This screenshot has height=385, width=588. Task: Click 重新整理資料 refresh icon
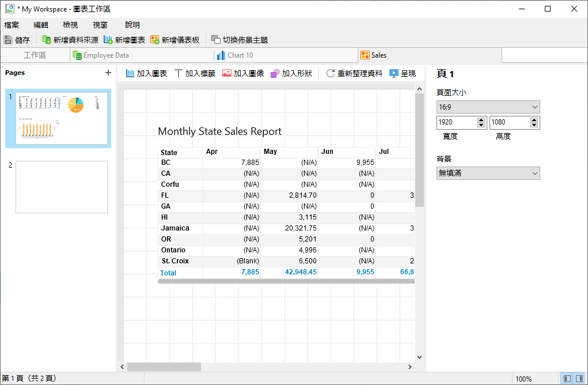331,73
